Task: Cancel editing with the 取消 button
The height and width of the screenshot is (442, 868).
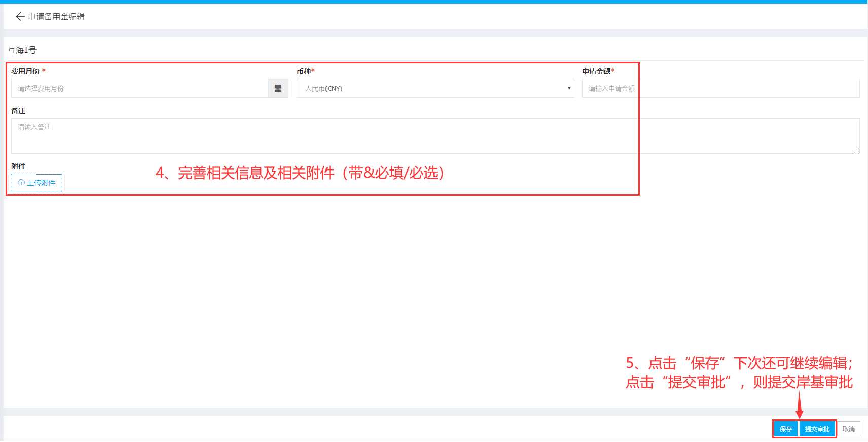Action: pos(849,429)
